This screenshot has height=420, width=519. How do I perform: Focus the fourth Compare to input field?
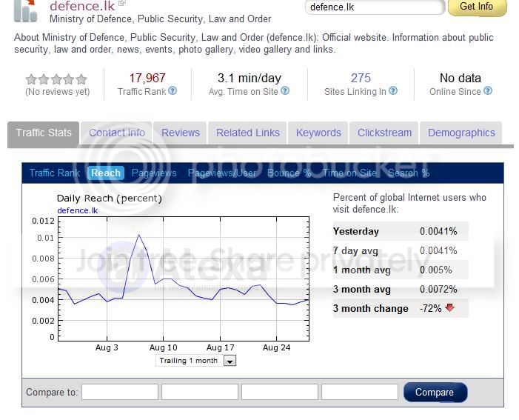[360, 392]
